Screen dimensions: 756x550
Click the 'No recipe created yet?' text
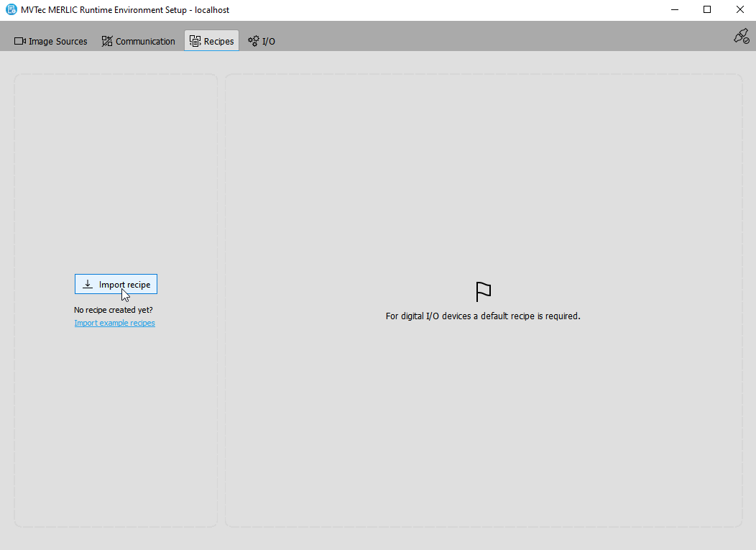click(x=114, y=310)
